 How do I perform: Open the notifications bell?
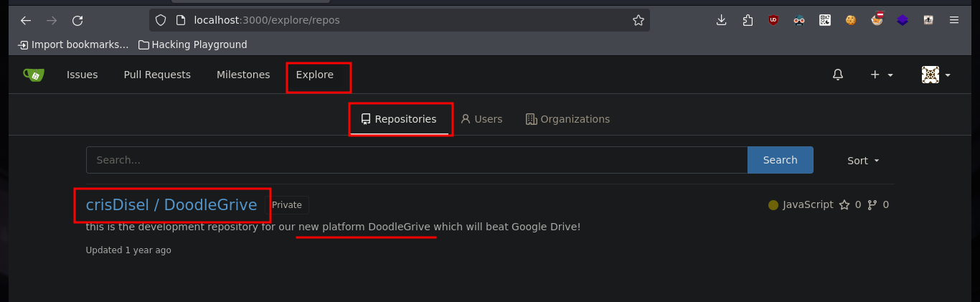tap(838, 75)
